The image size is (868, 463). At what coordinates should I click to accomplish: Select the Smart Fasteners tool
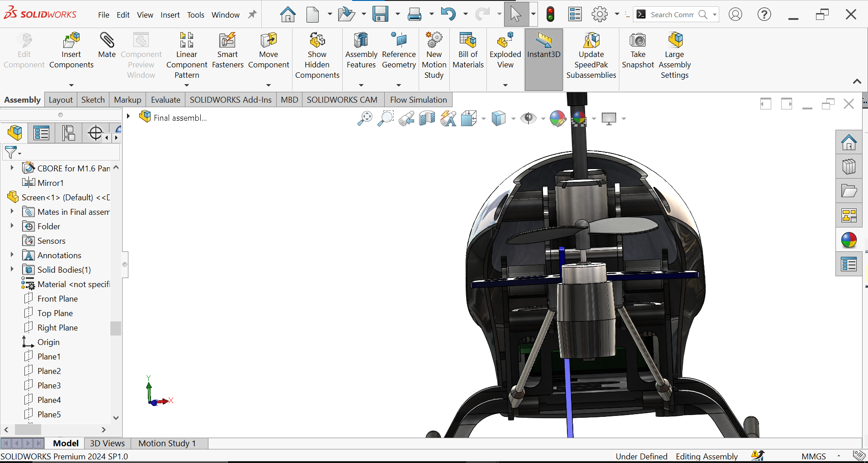pos(227,51)
